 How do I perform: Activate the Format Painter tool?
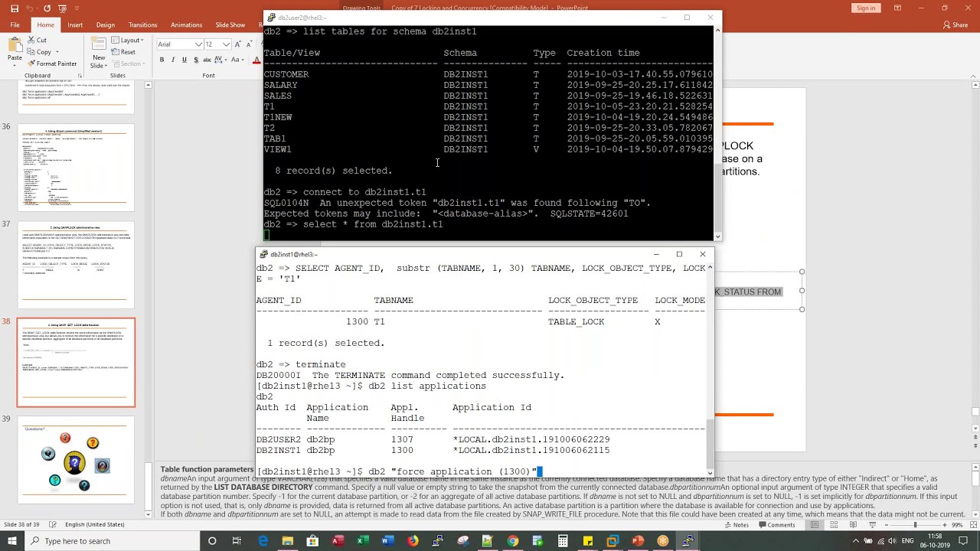pos(52,64)
